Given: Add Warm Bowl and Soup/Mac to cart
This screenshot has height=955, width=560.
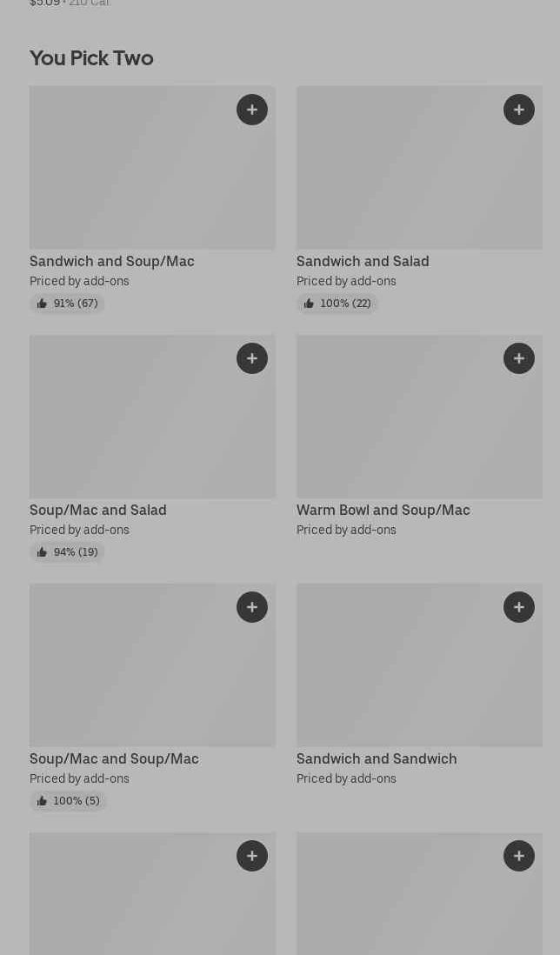Looking at the screenshot, I should 519,358.
